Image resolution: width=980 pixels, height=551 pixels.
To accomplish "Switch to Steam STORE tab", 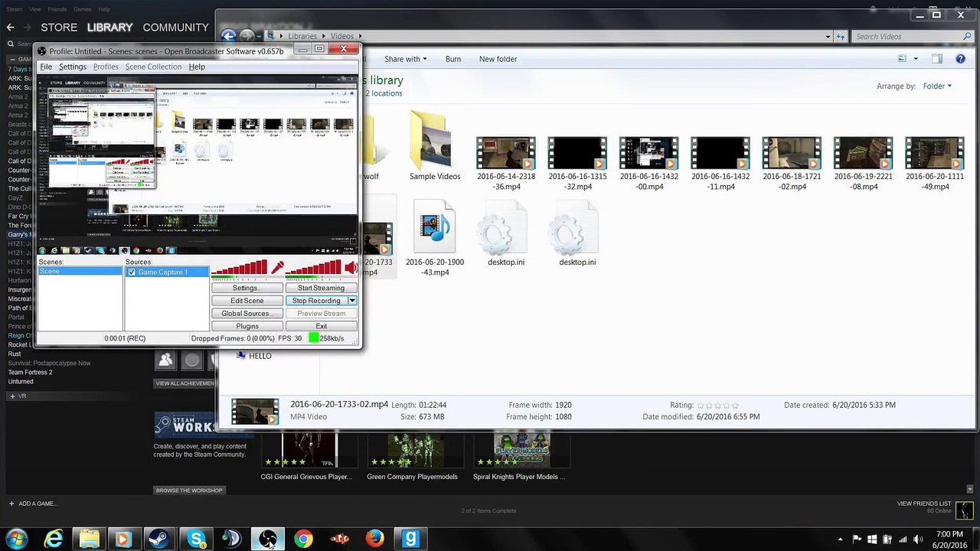I will 59,28.
